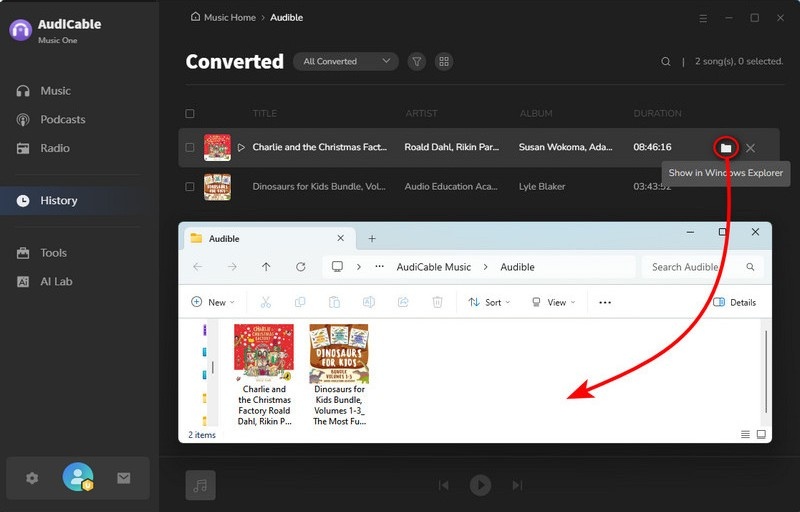The height and width of the screenshot is (512, 800).
Task: Switch to grid view layout icon
Action: coord(444,61)
